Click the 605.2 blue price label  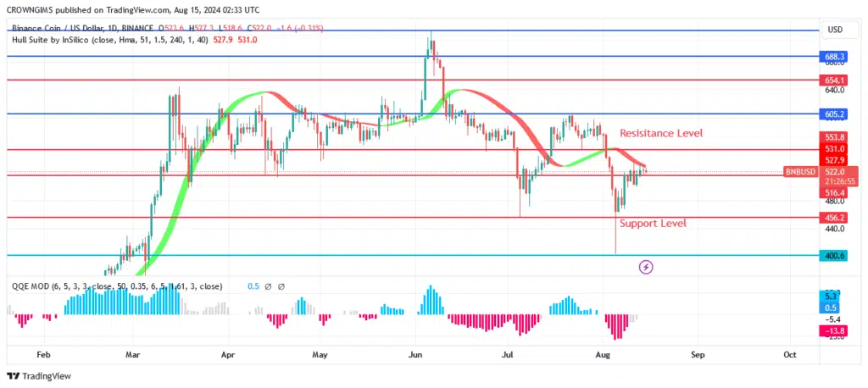click(836, 114)
